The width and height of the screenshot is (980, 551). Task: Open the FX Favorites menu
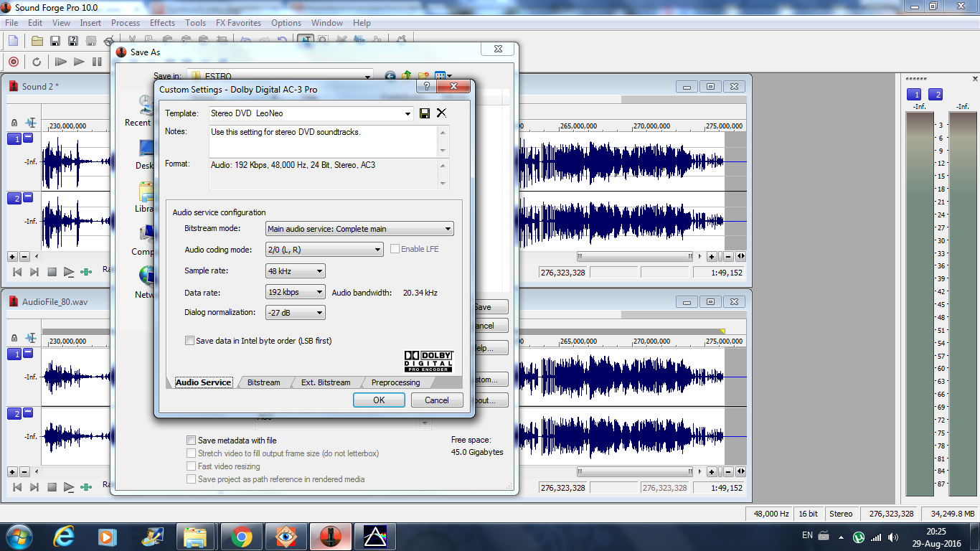pyautogui.click(x=238, y=23)
